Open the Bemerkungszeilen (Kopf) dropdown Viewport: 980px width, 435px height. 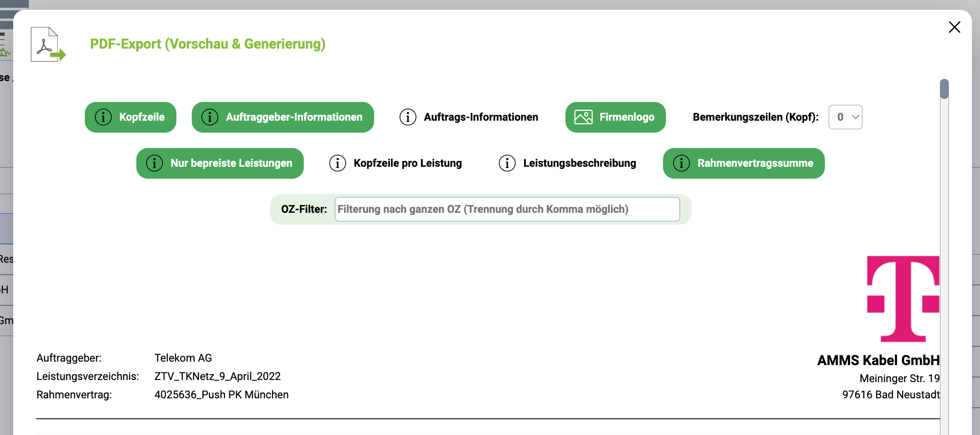click(x=845, y=117)
